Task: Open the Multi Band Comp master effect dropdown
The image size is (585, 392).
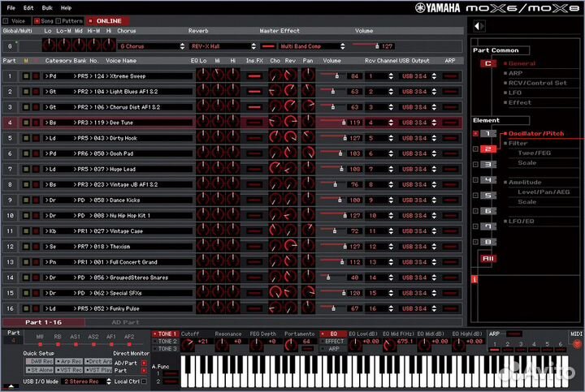Action: click(x=312, y=46)
